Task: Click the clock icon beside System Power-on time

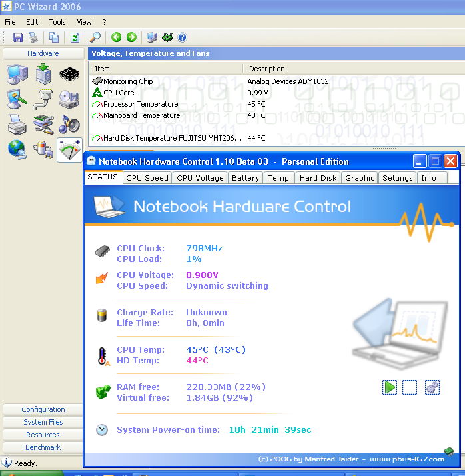Action: [102, 430]
